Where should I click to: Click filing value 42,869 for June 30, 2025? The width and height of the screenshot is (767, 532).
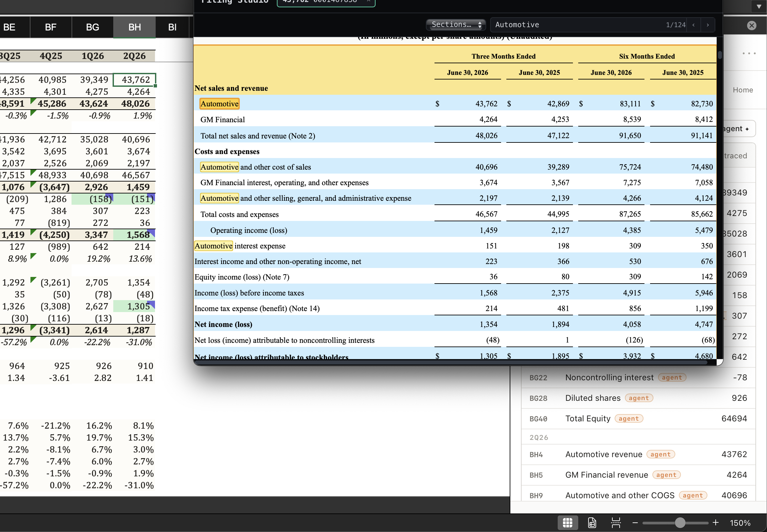(558, 104)
